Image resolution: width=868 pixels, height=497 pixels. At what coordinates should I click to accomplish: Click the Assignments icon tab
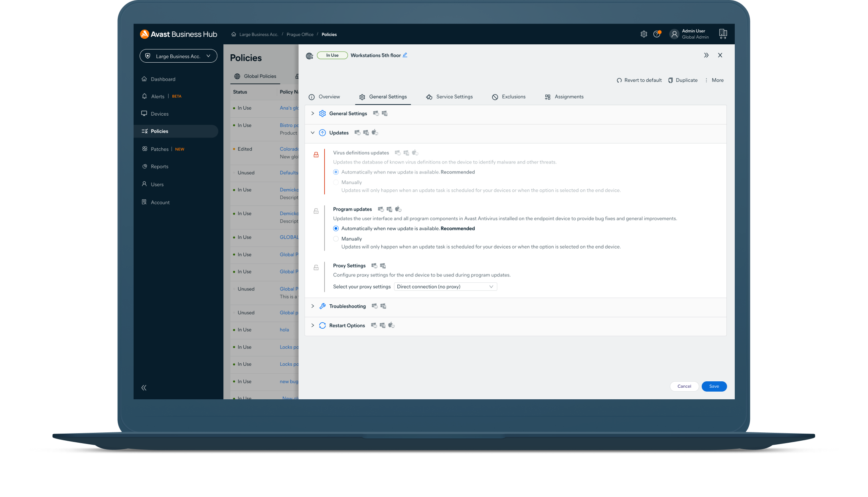(563, 97)
